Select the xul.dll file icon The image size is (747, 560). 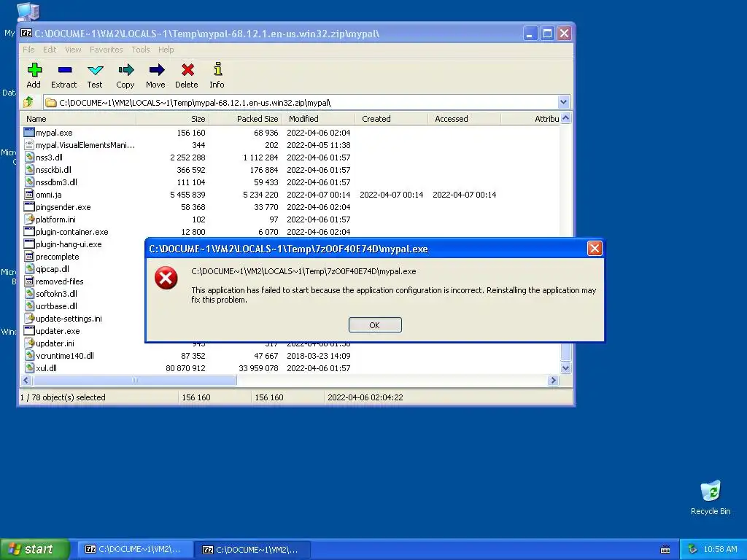tap(29, 367)
